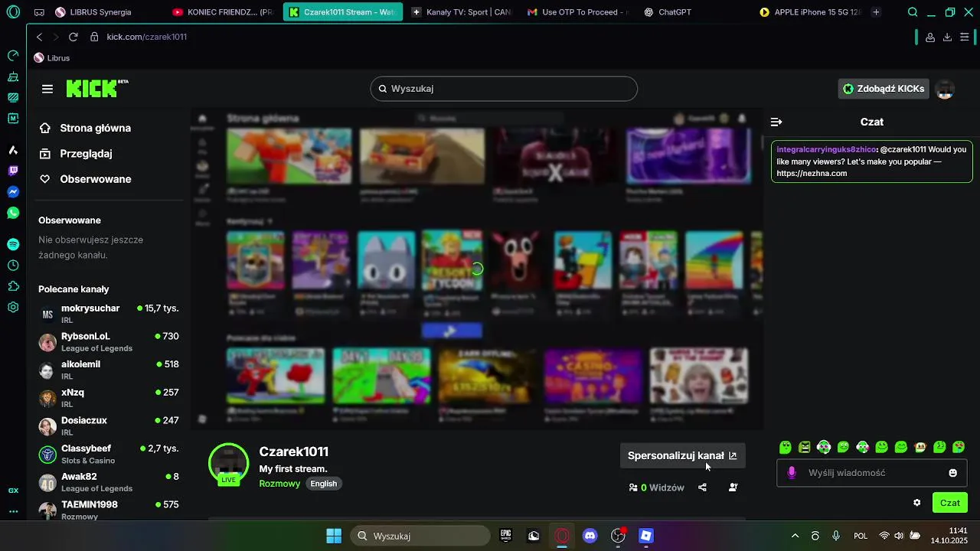Reload the kick.com page
980x551 pixels.
(73, 37)
